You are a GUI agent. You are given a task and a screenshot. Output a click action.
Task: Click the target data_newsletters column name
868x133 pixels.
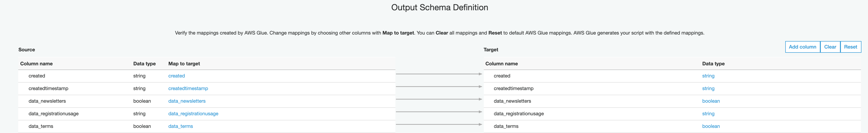pyautogui.click(x=512, y=101)
